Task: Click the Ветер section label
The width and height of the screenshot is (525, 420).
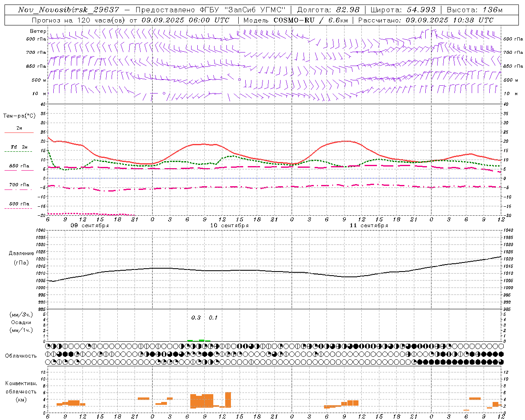Action: [38, 31]
